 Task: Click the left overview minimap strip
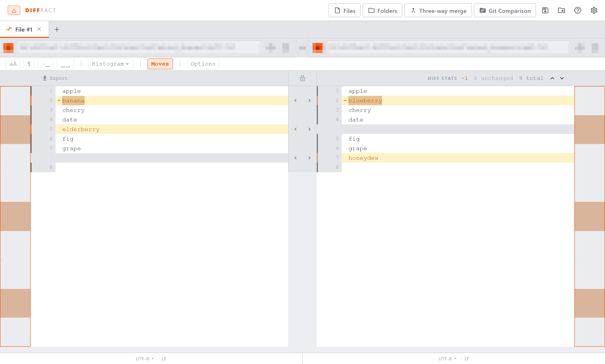[x=15, y=216]
